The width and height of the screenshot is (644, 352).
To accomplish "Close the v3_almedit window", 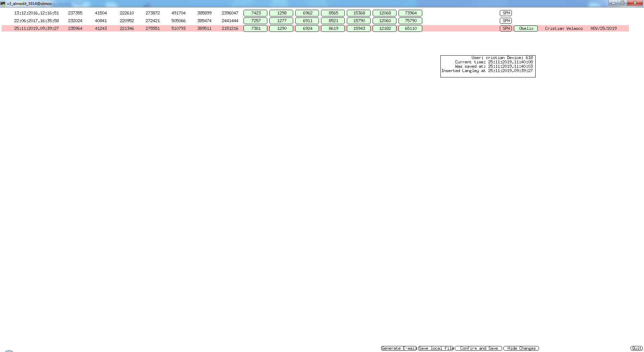I will coord(635,3).
